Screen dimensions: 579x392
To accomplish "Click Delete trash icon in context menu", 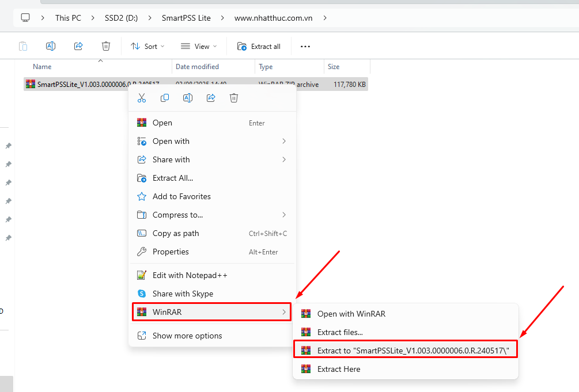I will point(234,98).
